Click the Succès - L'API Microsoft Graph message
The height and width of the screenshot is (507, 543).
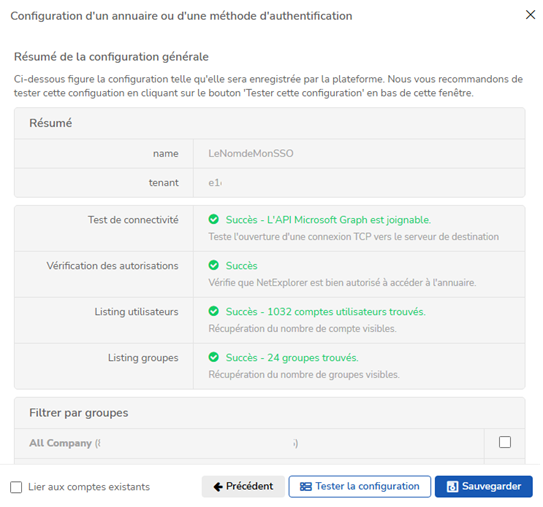(x=328, y=220)
